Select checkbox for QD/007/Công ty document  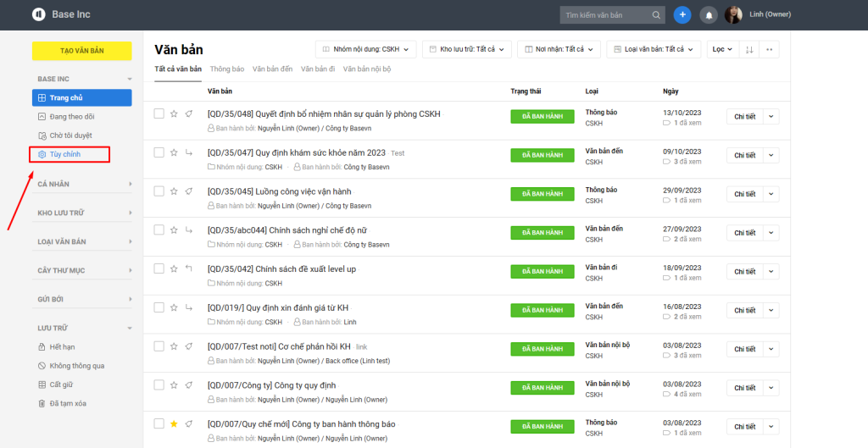pos(159,385)
